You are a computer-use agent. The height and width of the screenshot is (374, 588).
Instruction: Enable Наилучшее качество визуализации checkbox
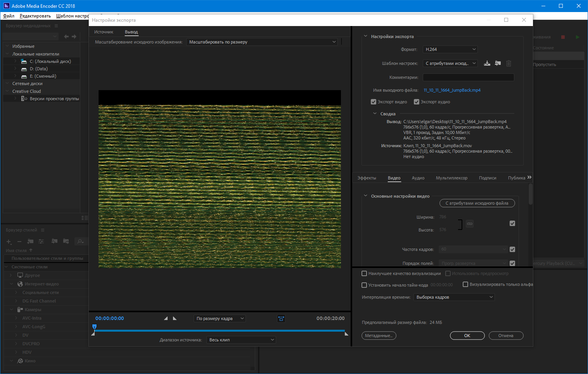[x=364, y=273]
